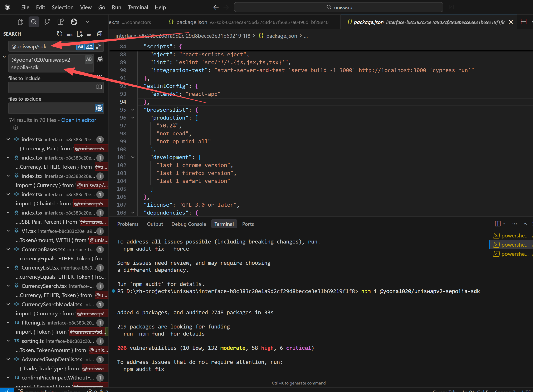
Task: Open the Source Control view
Action: coord(47,22)
